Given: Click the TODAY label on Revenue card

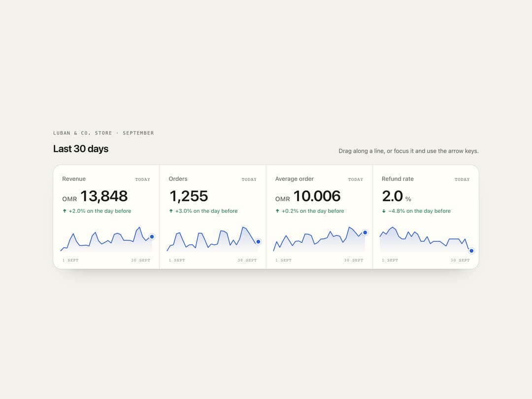Looking at the screenshot, I should tap(142, 179).
